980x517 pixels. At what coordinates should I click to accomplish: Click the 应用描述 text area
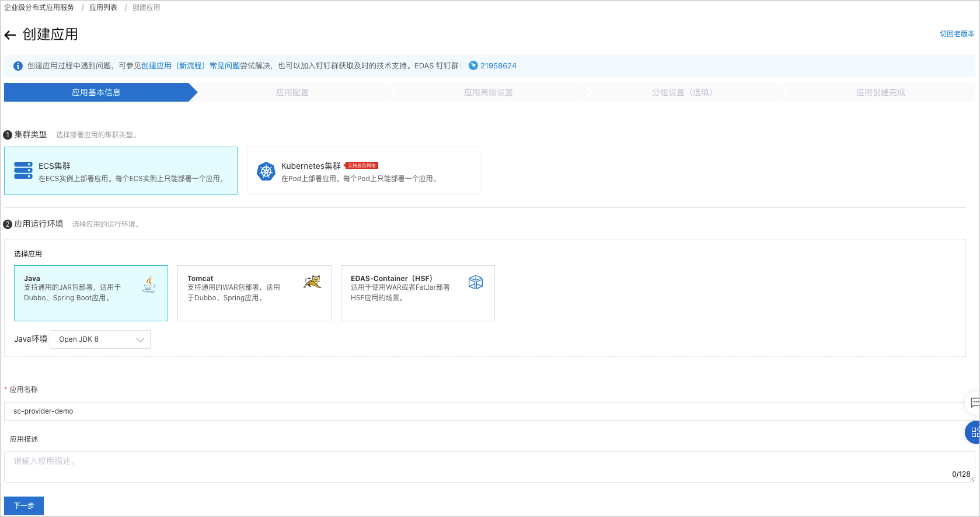tap(489, 467)
